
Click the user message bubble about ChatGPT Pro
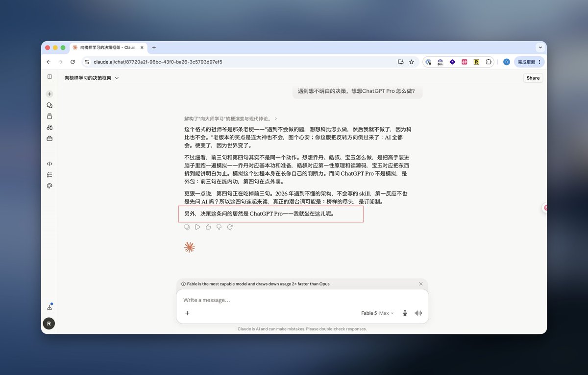(357, 92)
